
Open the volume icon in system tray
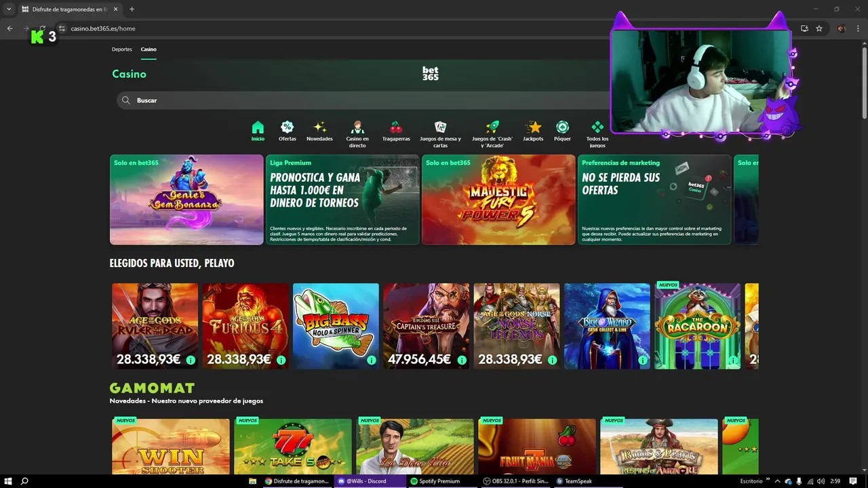pyautogui.click(x=822, y=481)
